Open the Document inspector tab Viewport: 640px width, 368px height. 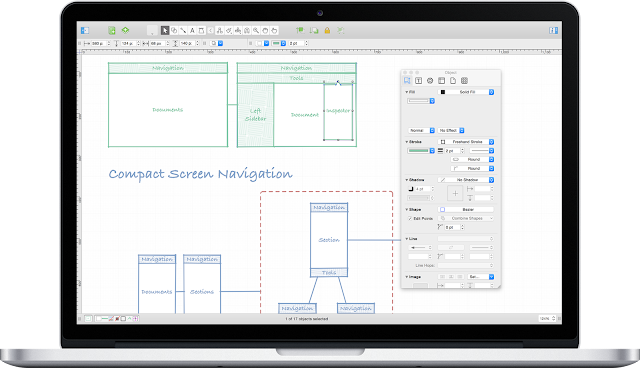click(453, 81)
